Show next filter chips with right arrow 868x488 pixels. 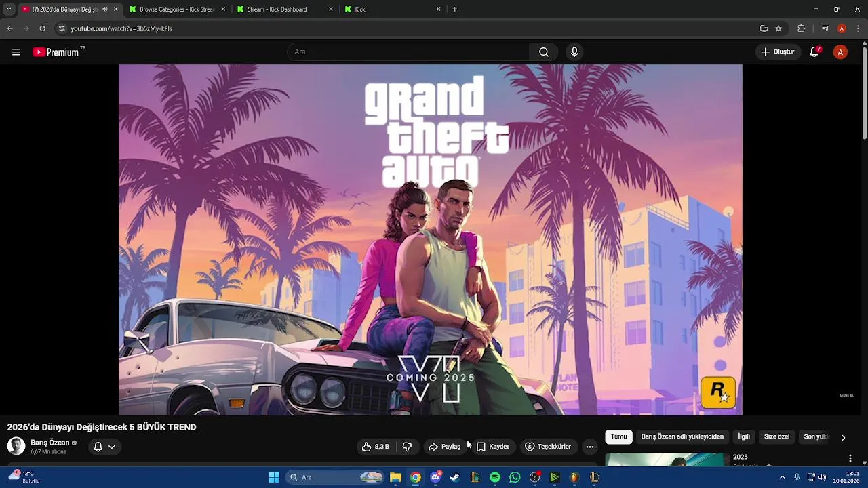[x=843, y=438]
